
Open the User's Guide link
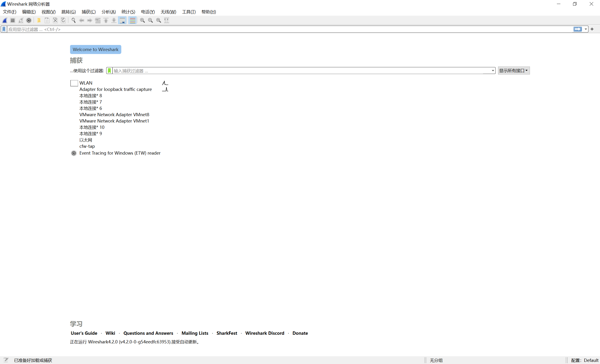[84, 333]
